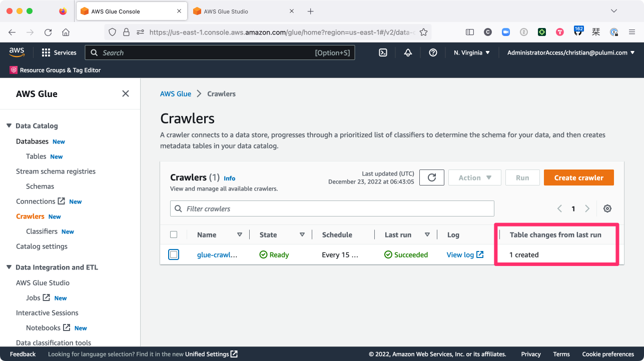Click the Create crawler button
Image resolution: width=644 pixels, height=361 pixels.
click(x=579, y=177)
